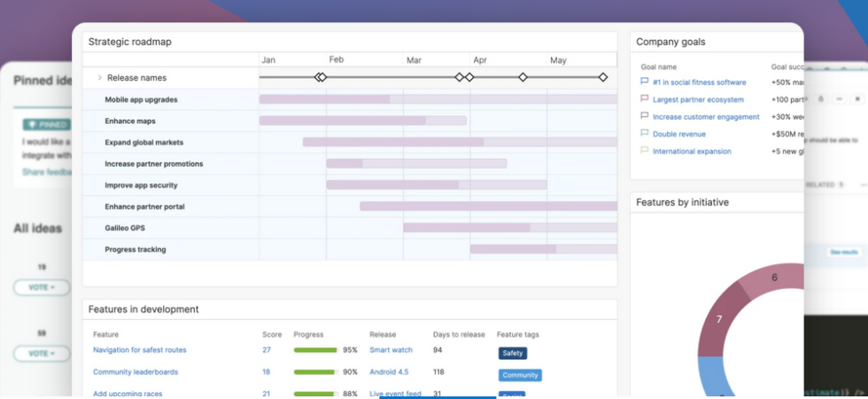
Task: Click flag icon beside #1 in social fitness software
Action: (644, 82)
